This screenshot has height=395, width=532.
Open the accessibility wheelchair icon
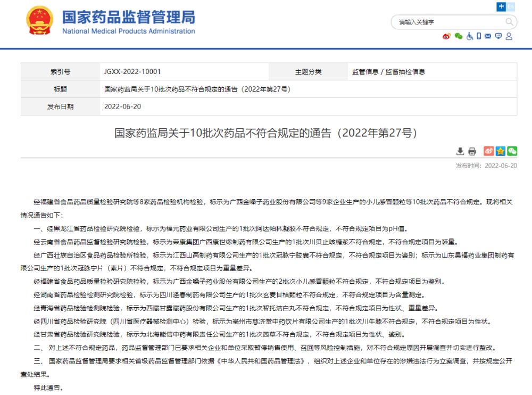pos(470,36)
